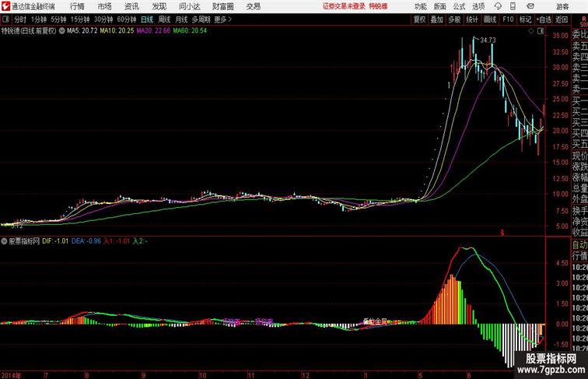Switch to 5分钟 chart period
The width and height of the screenshot is (588, 379).
click(x=58, y=19)
